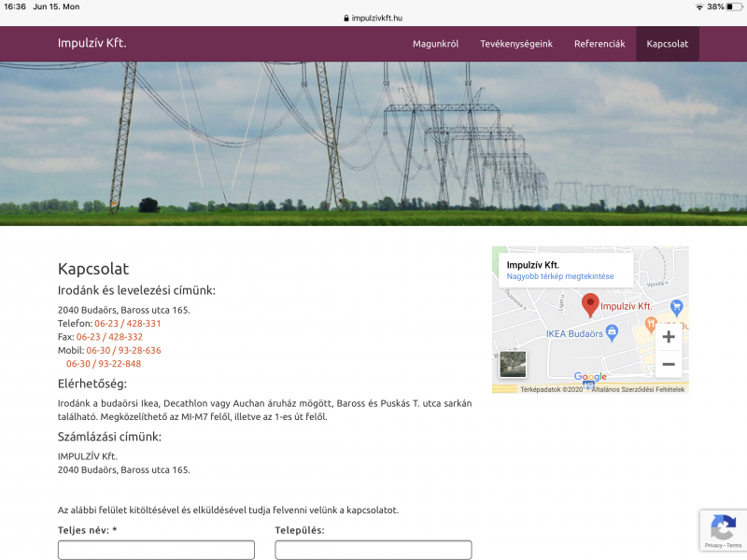Zoom in on the map
The image size is (747, 560).
[668, 337]
